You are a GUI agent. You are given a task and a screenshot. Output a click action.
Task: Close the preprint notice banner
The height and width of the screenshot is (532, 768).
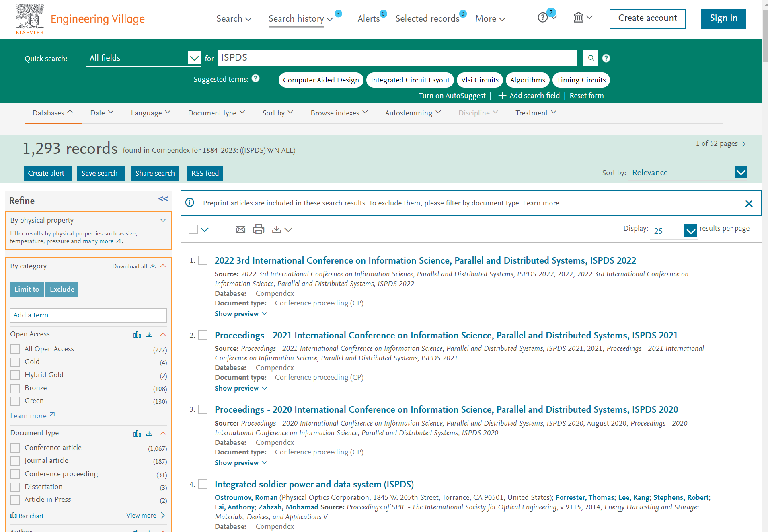pyautogui.click(x=749, y=203)
